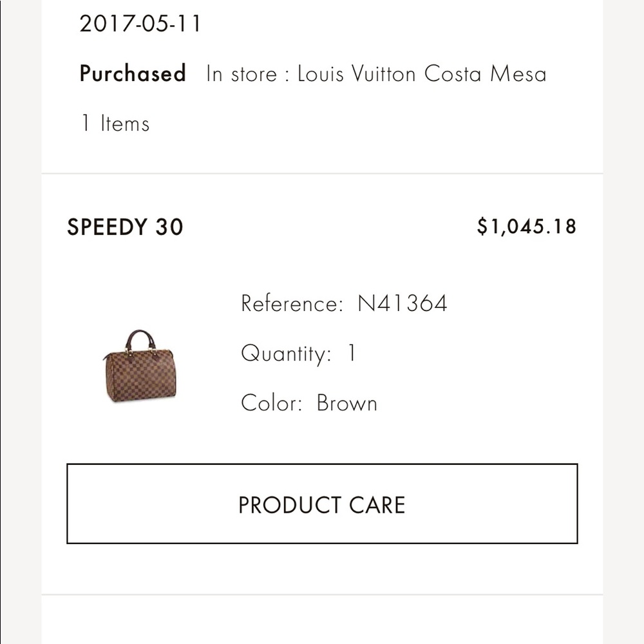The height and width of the screenshot is (644, 644).
Task: Select the Reference field label
Action: pos(290,303)
